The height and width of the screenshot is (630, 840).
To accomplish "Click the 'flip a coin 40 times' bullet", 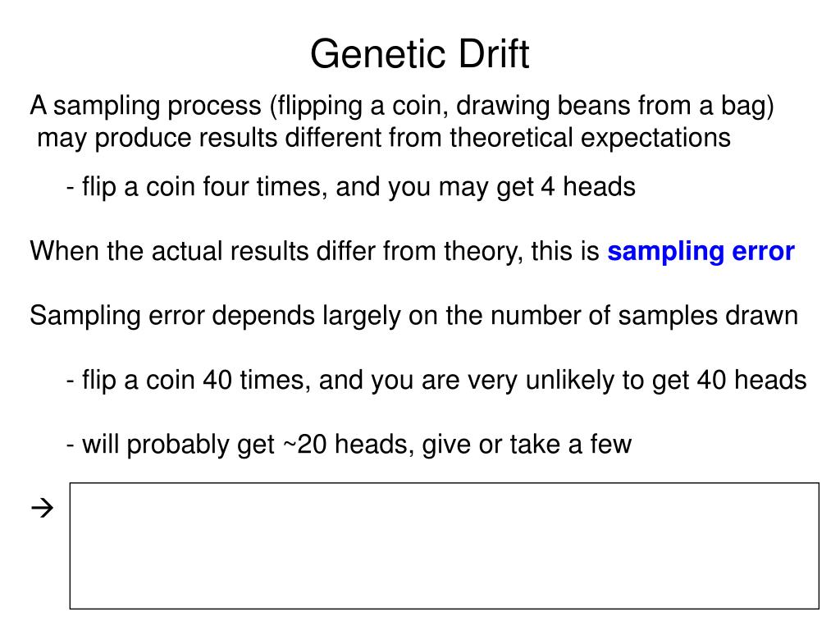I will point(436,380).
